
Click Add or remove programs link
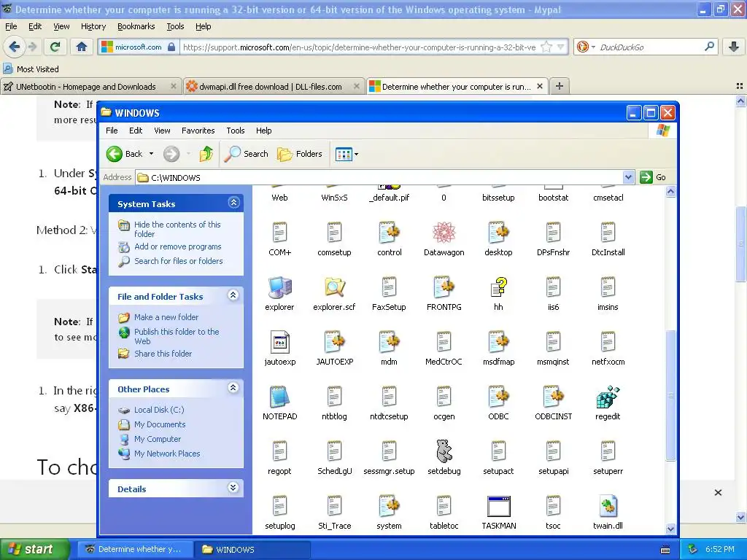pos(178,246)
